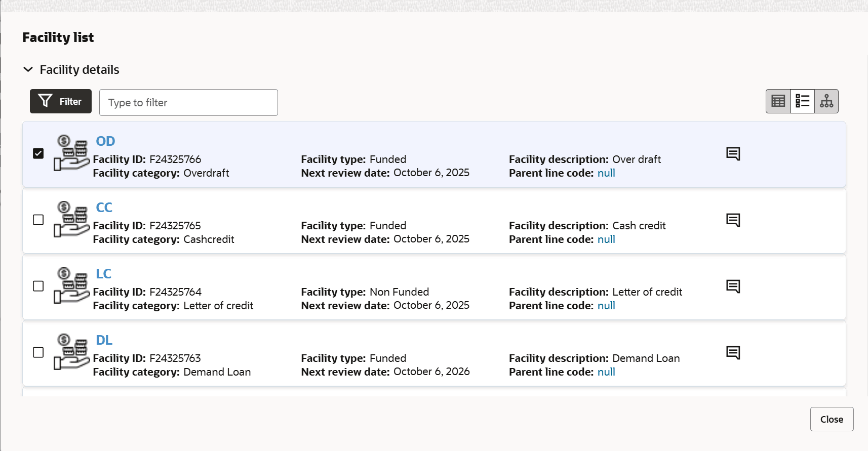Open the OD facility link
Viewport: 868px width, 451px height.
point(105,141)
